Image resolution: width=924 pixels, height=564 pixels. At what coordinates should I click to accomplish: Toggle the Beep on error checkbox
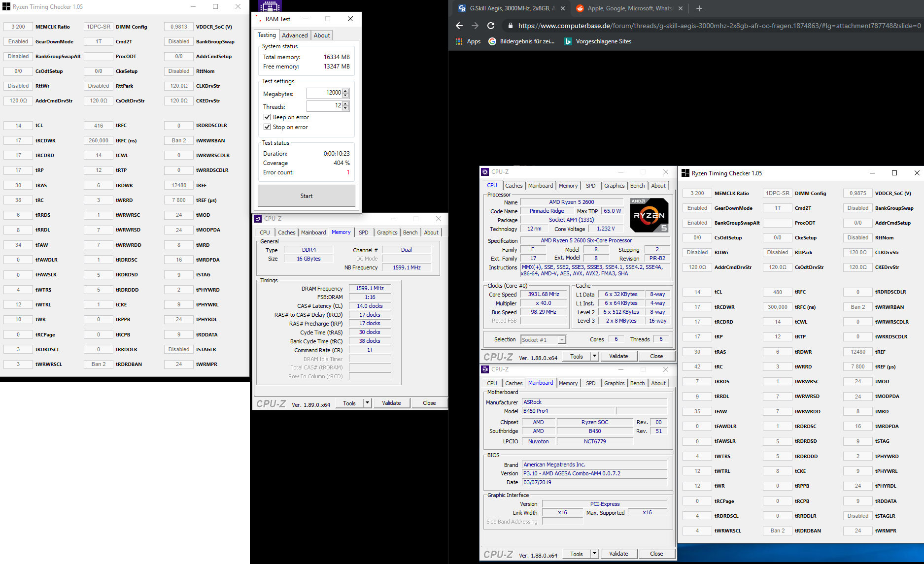tap(267, 117)
